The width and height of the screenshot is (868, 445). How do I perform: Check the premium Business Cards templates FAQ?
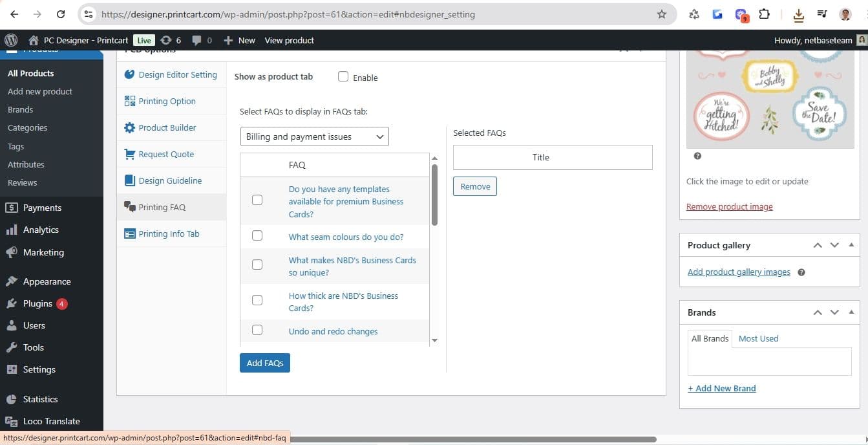(x=257, y=200)
